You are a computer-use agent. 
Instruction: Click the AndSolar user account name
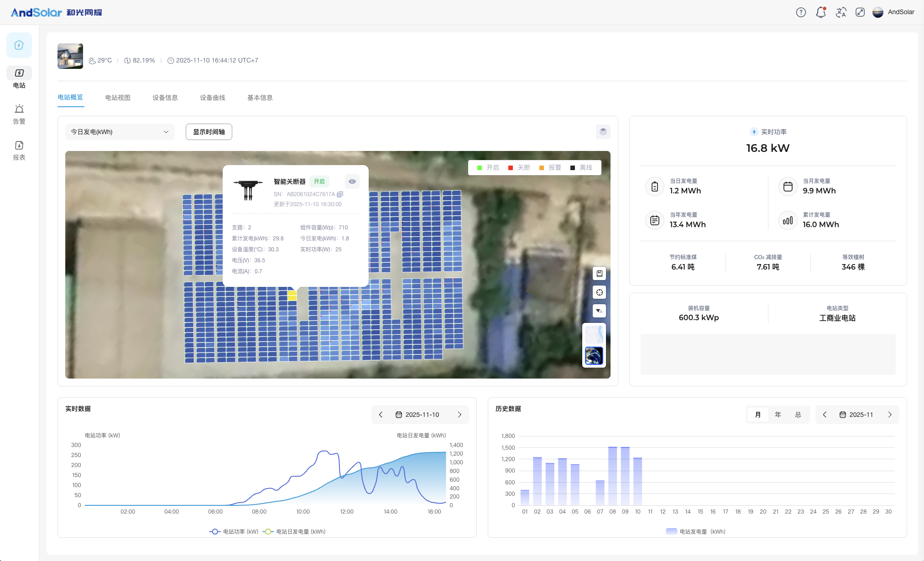tap(901, 12)
